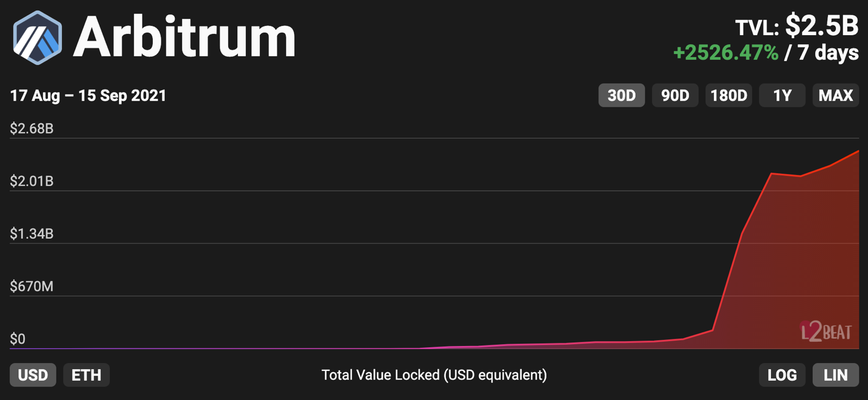Toggle currency to ETH
The image size is (868, 400).
(x=87, y=375)
